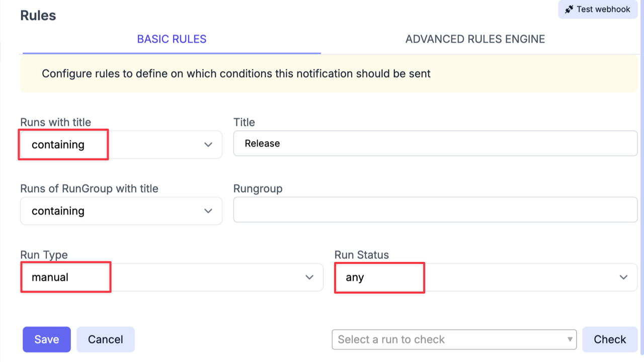The height and width of the screenshot is (362, 644).
Task: Click the Cancel button
Action: point(105,339)
